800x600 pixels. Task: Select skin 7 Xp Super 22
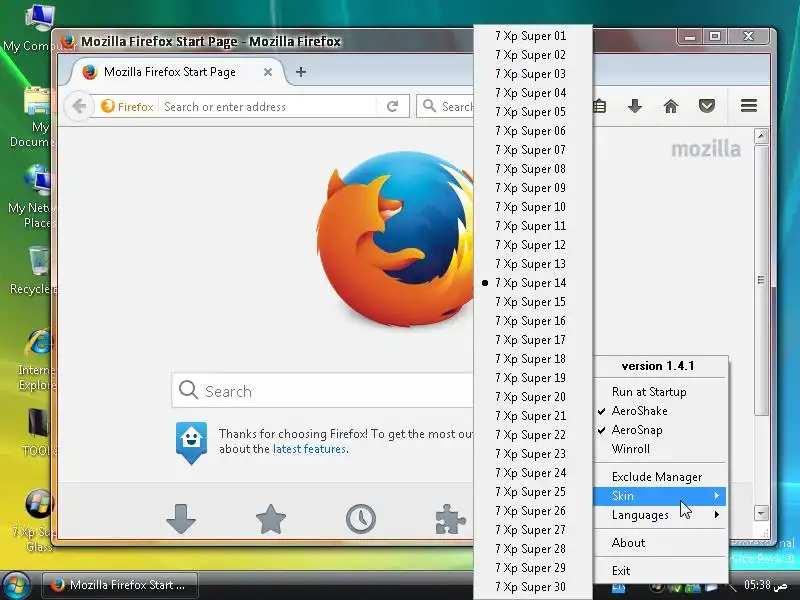coord(533,435)
